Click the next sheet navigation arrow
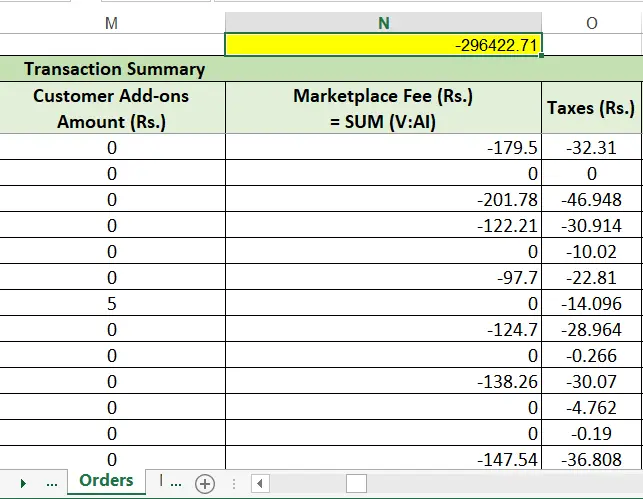Viewport: 643px width, 499px height. pos(23,483)
